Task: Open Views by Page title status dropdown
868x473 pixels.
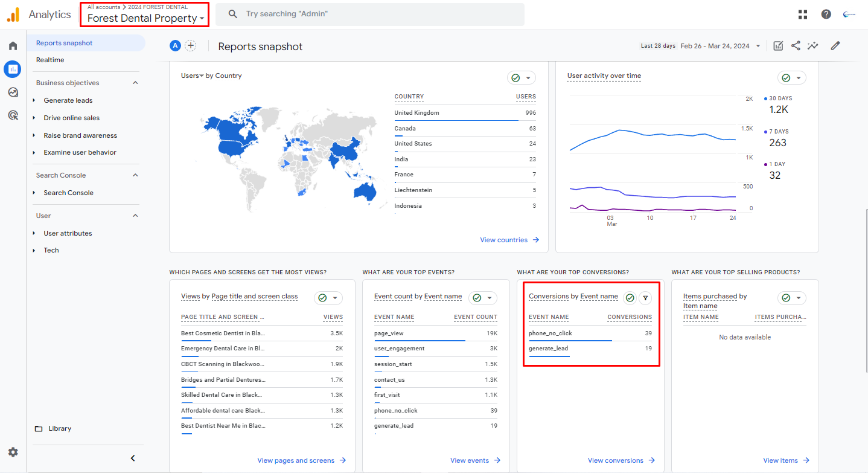Action: click(328, 298)
